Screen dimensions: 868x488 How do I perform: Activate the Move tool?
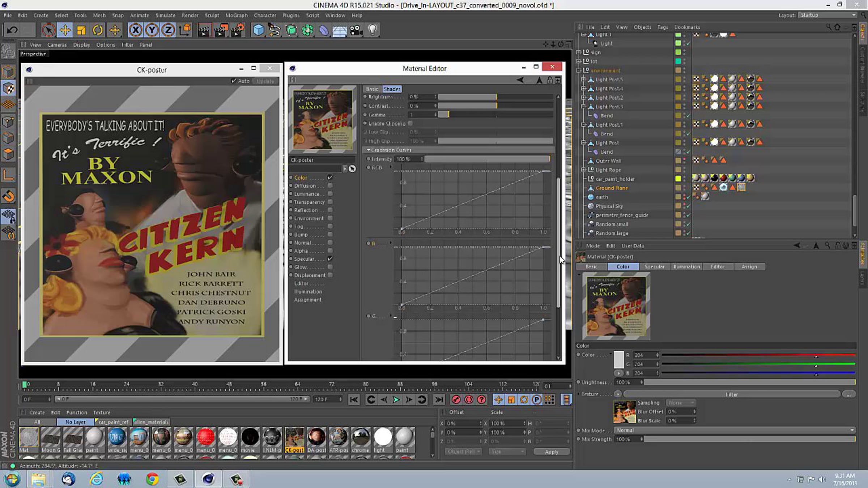tap(65, 30)
